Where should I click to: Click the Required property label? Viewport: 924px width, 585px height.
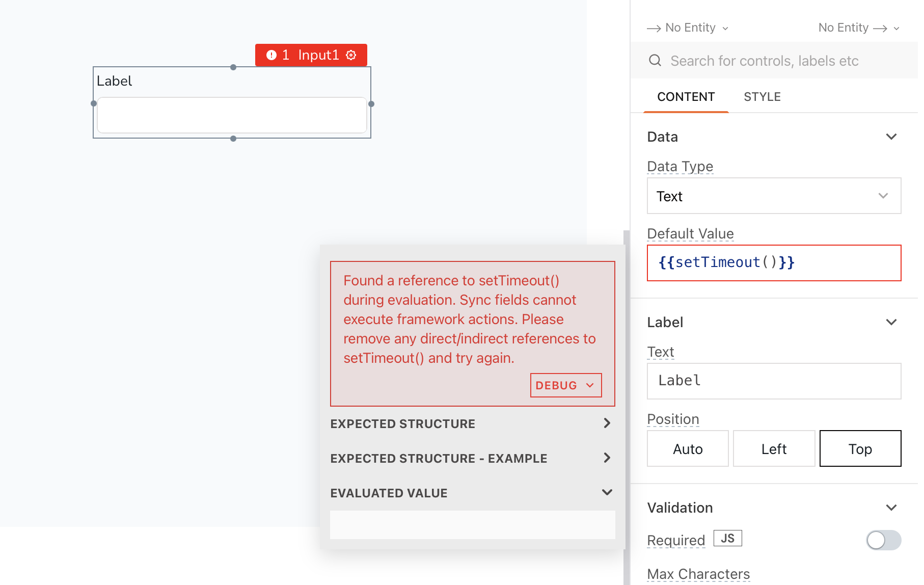point(676,541)
